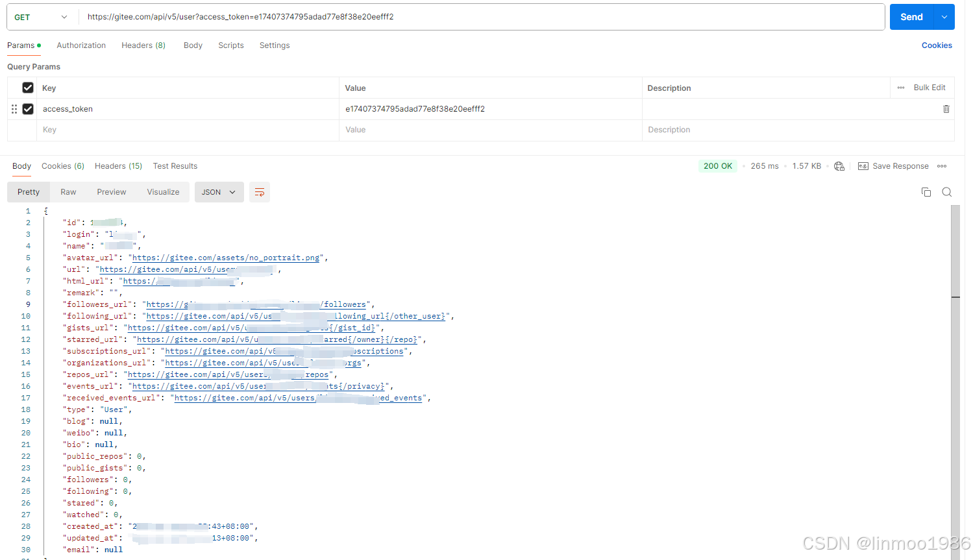Switch to the request Body tab
Image resolution: width=973 pixels, height=560 pixels.
[x=193, y=45]
